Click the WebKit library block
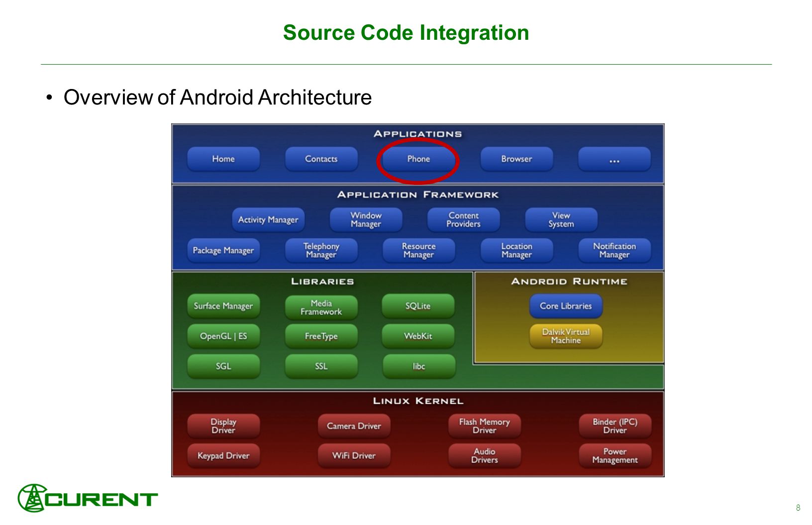Image resolution: width=812 pixels, height=525 pixels. coord(418,337)
